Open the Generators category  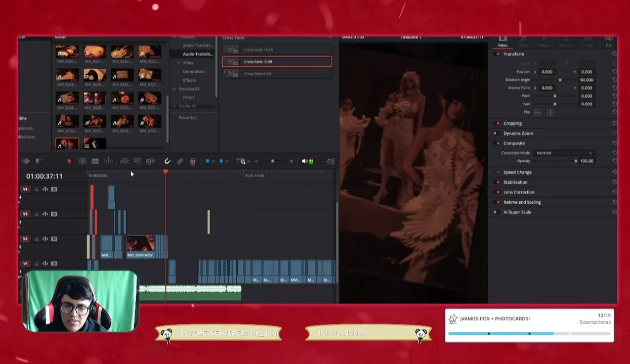pyautogui.click(x=194, y=72)
